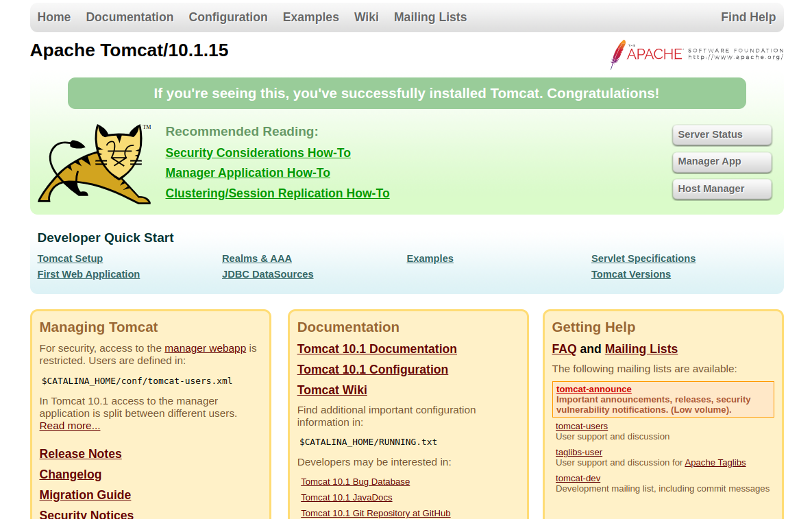Click the manager webapp link

point(205,348)
